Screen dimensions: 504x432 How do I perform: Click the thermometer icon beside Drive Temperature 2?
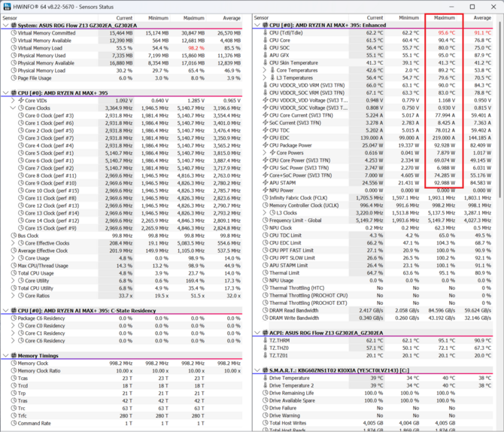pos(266,385)
